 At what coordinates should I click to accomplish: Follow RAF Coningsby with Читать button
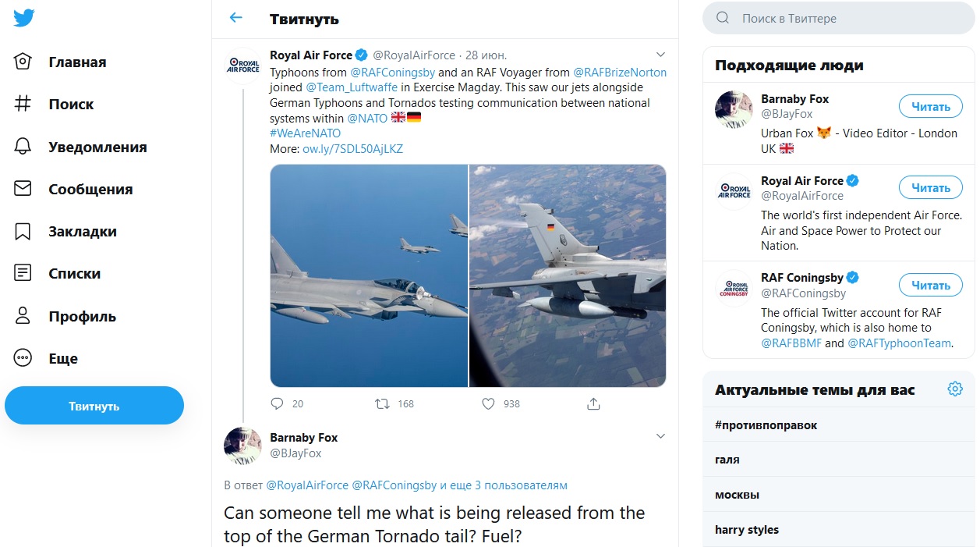tap(930, 286)
